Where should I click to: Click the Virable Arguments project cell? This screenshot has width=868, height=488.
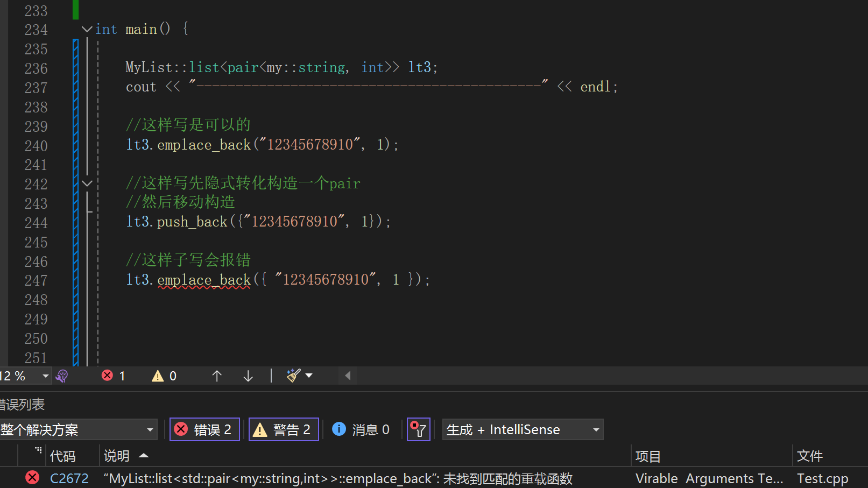pyautogui.click(x=709, y=478)
